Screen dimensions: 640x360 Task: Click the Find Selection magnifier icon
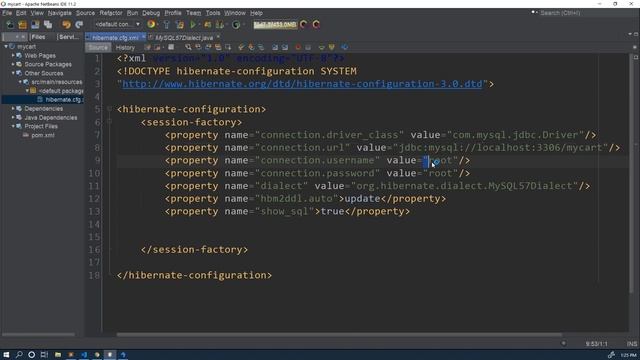click(188, 47)
